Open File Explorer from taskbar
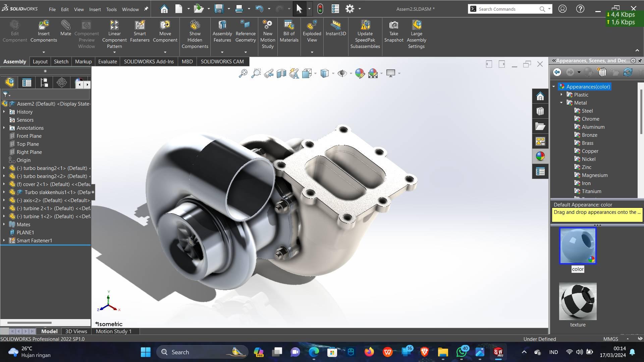Screen dimensions: 644x362 pyautogui.click(x=443, y=352)
